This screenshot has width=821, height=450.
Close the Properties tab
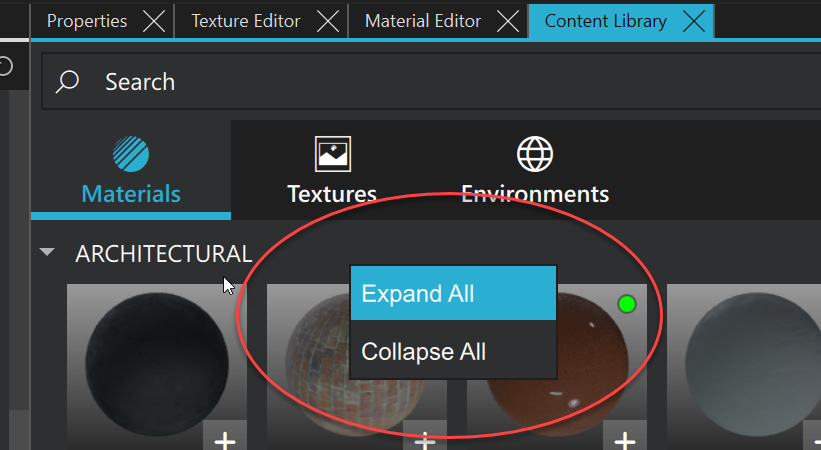[x=153, y=21]
